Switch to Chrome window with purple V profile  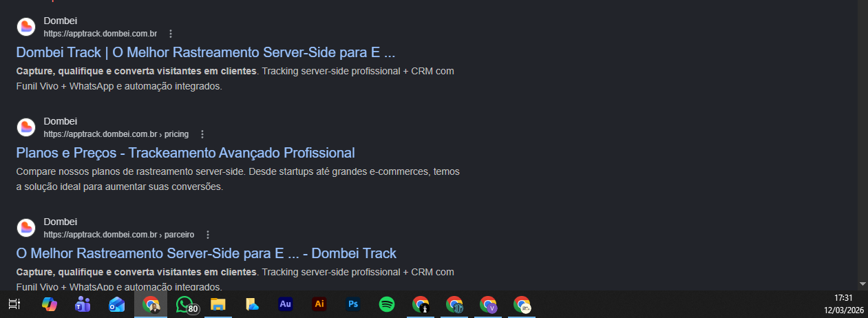(488, 304)
